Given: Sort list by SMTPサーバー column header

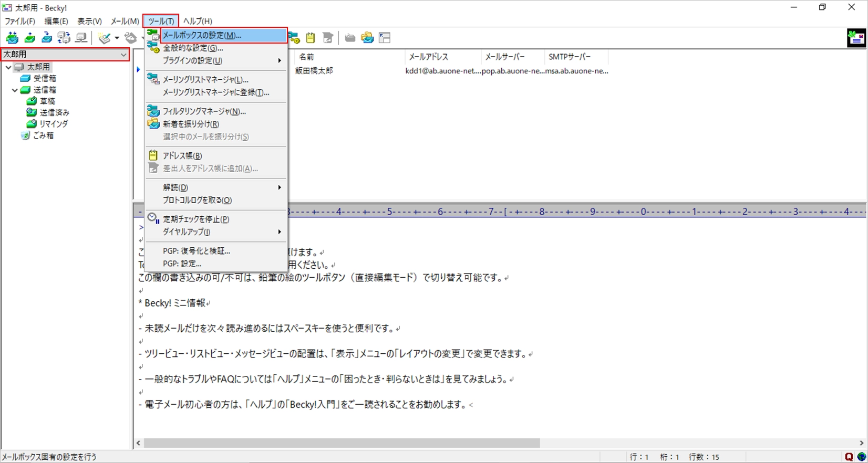Looking at the screenshot, I should (x=576, y=57).
